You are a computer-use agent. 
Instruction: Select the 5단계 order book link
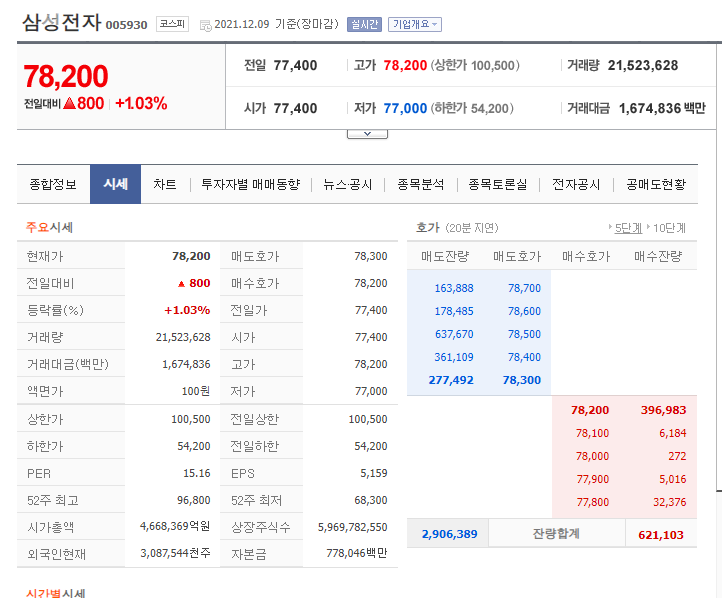point(628,228)
